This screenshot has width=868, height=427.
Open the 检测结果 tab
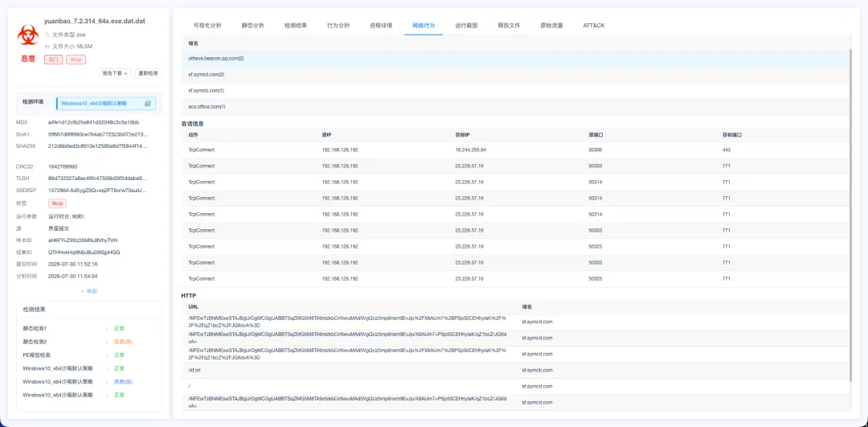pyautogui.click(x=295, y=26)
